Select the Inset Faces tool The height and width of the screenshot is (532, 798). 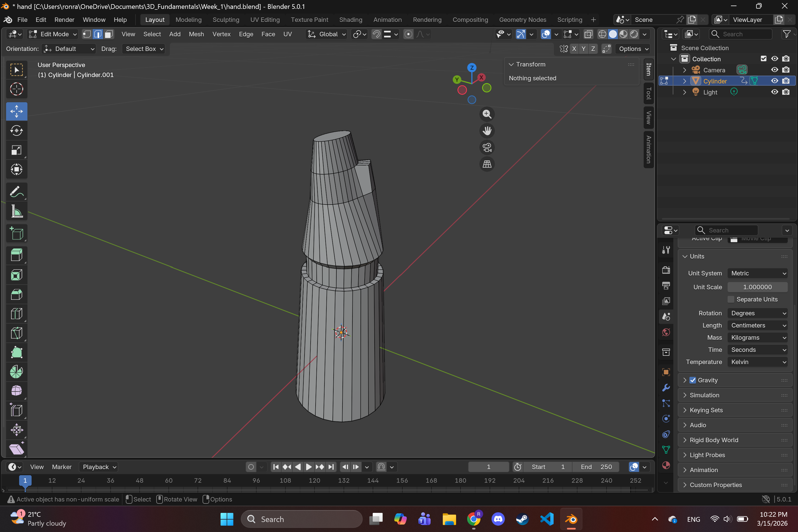pyautogui.click(x=17, y=275)
